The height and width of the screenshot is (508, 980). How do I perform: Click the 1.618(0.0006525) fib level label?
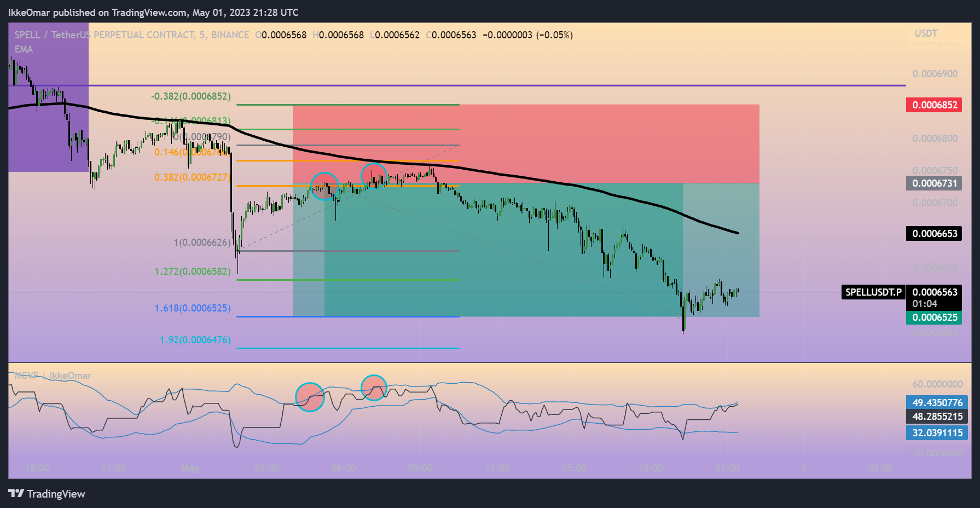(x=193, y=308)
